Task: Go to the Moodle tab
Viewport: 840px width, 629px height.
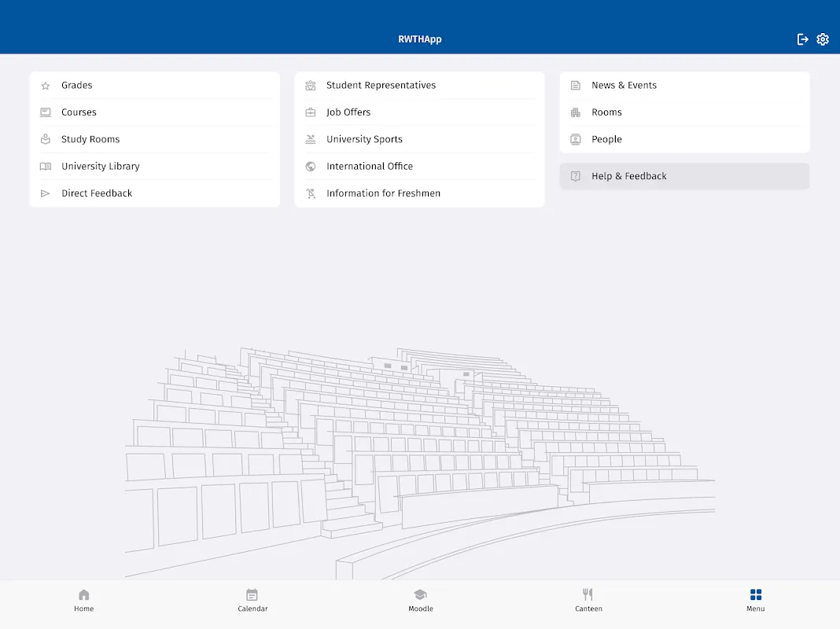Action: (x=421, y=600)
